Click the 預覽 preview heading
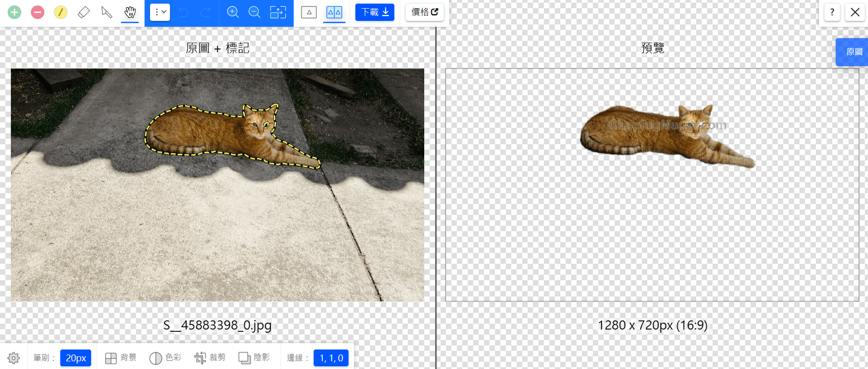The width and height of the screenshot is (868, 369). point(653,48)
